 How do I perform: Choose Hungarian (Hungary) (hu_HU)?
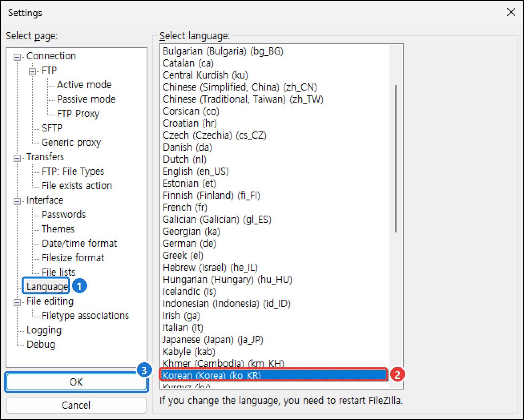coord(274,279)
